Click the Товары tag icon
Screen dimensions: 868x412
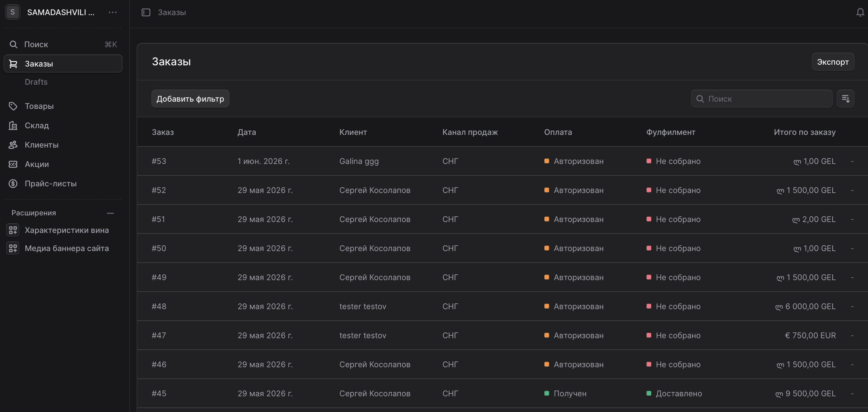point(13,106)
